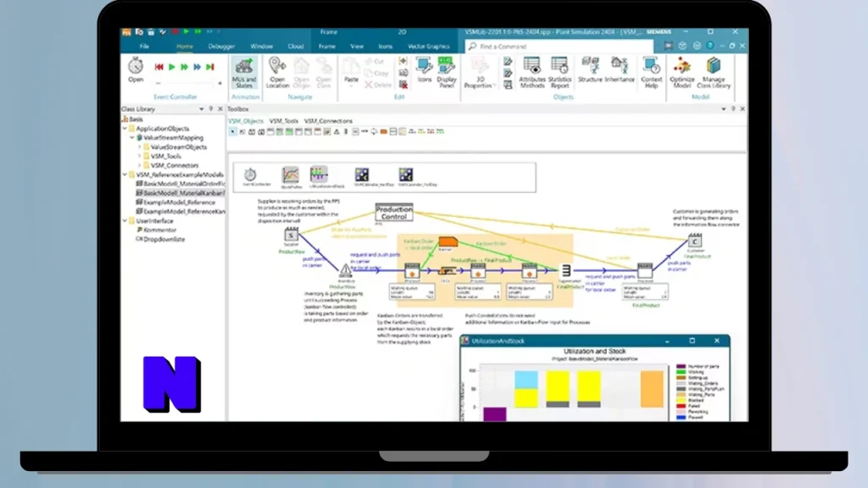Open the Statistics Report
This screenshot has height=488, width=868.
(559, 73)
